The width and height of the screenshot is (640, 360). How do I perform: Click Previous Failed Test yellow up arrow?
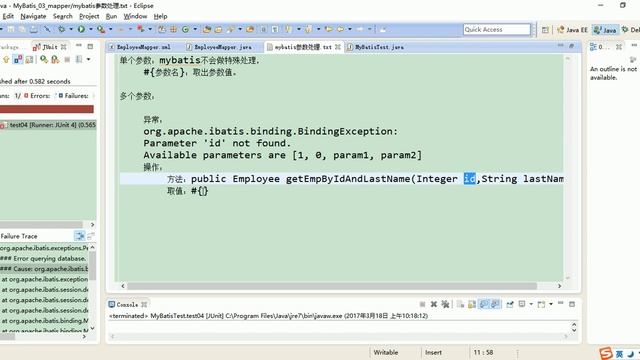pyautogui.click(x=6, y=60)
